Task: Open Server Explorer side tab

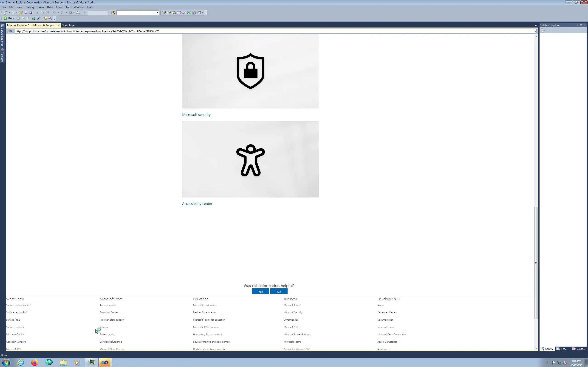Action: [2, 35]
